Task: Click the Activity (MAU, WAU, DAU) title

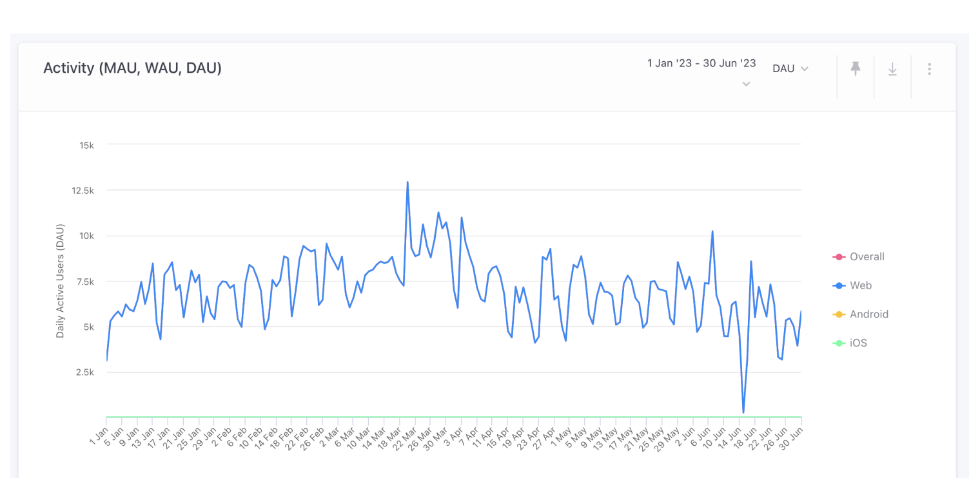Action: [132, 68]
